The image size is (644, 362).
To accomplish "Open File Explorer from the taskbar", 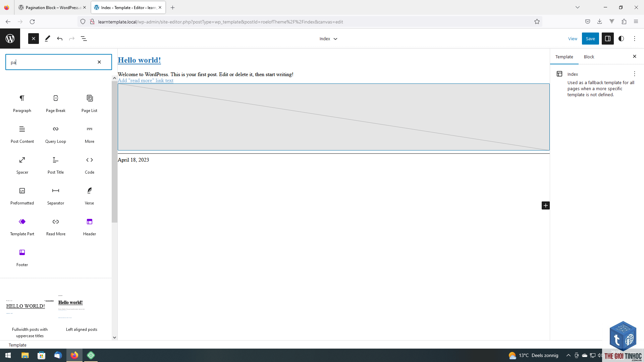I will click(25, 355).
